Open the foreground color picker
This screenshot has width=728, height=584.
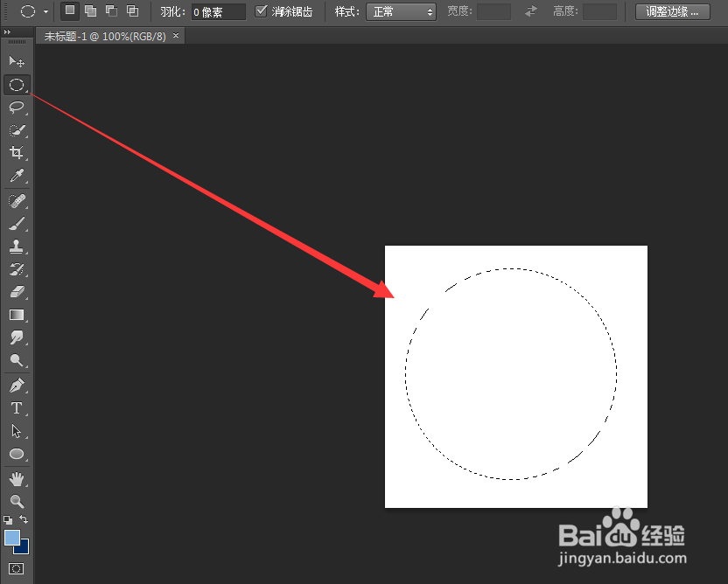point(12,538)
